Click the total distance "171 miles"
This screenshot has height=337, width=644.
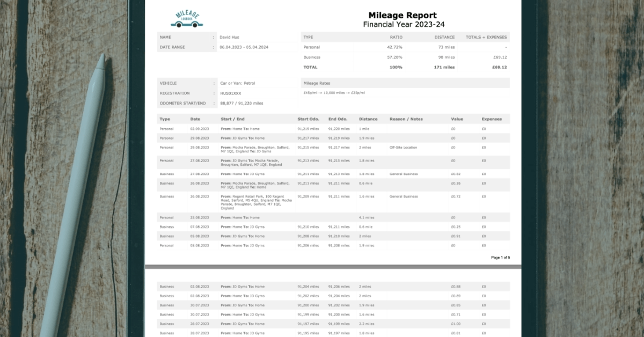444,67
